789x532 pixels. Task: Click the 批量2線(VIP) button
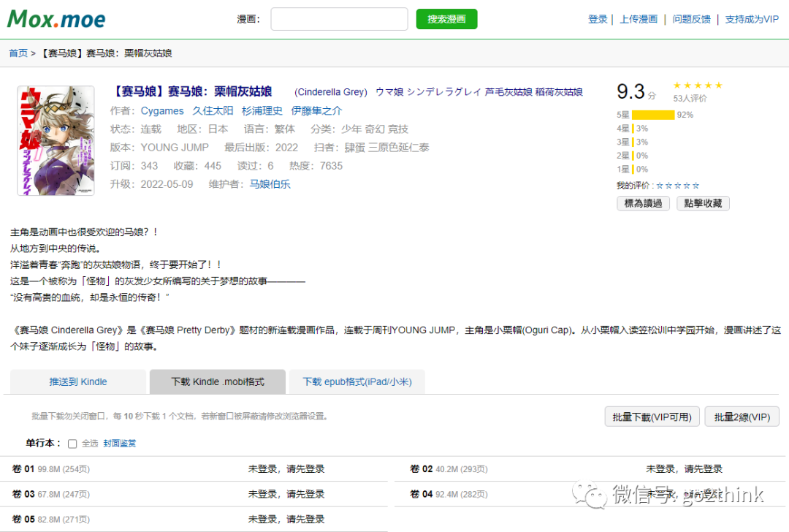(x=742, y=417)
